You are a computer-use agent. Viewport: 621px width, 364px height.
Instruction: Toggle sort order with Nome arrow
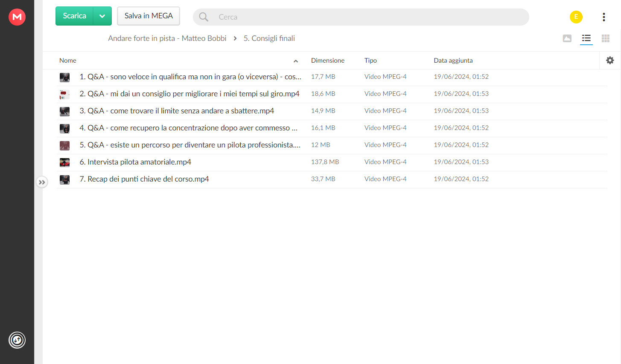tap(296, 61)
